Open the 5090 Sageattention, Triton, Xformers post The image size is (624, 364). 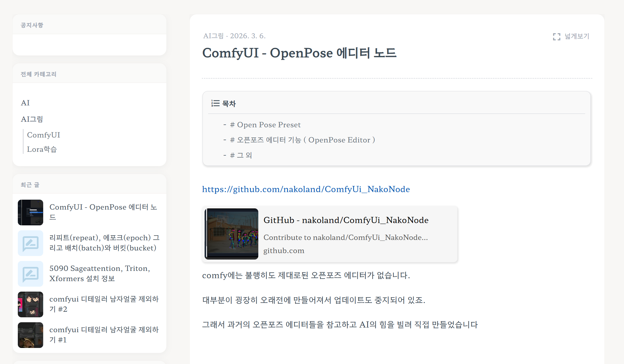pyautogui.click(x=100, y=273)
